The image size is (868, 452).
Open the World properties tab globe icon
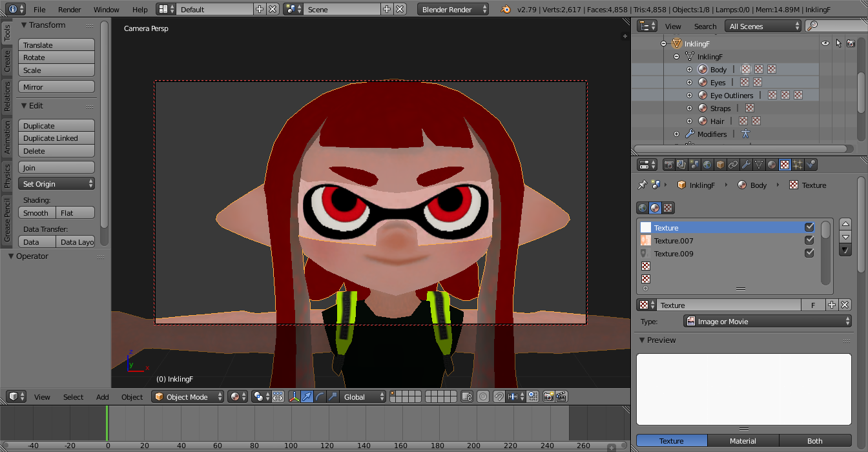(x=707, y=165)
